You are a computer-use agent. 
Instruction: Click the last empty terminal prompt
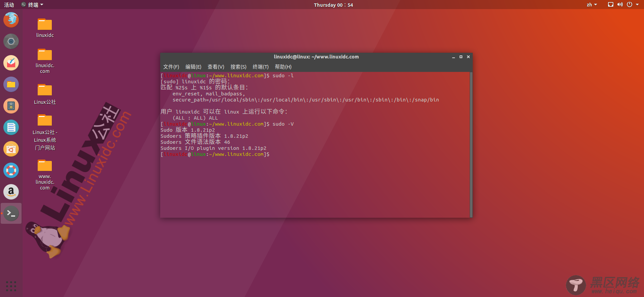coord(215,154)
